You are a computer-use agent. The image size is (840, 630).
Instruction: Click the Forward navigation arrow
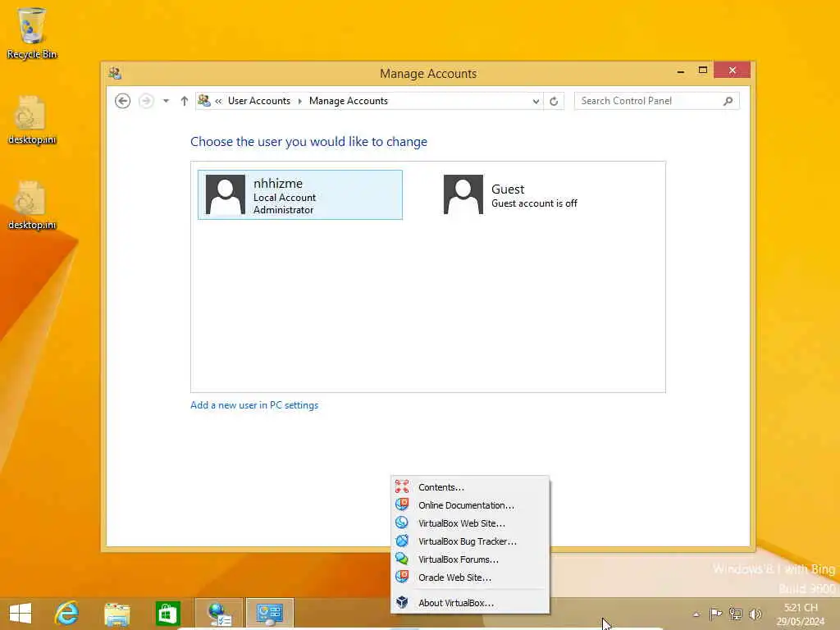pos(146,101)
